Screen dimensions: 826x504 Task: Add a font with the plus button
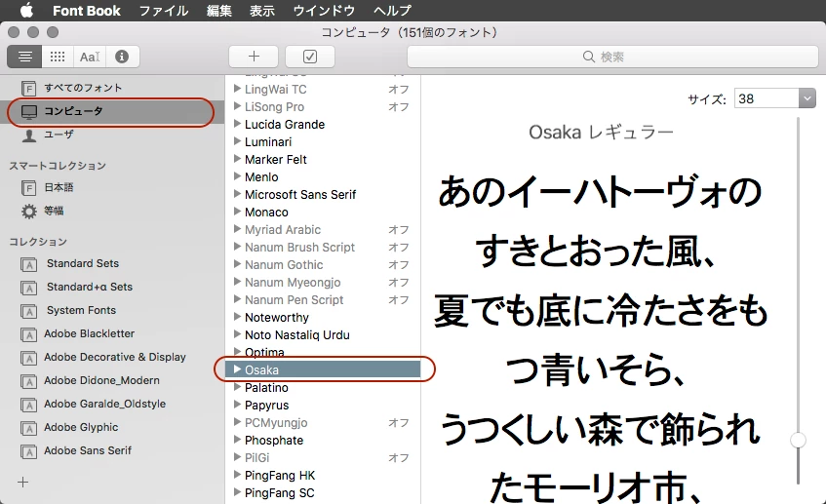pyautogui.click(x=254, y=57)
